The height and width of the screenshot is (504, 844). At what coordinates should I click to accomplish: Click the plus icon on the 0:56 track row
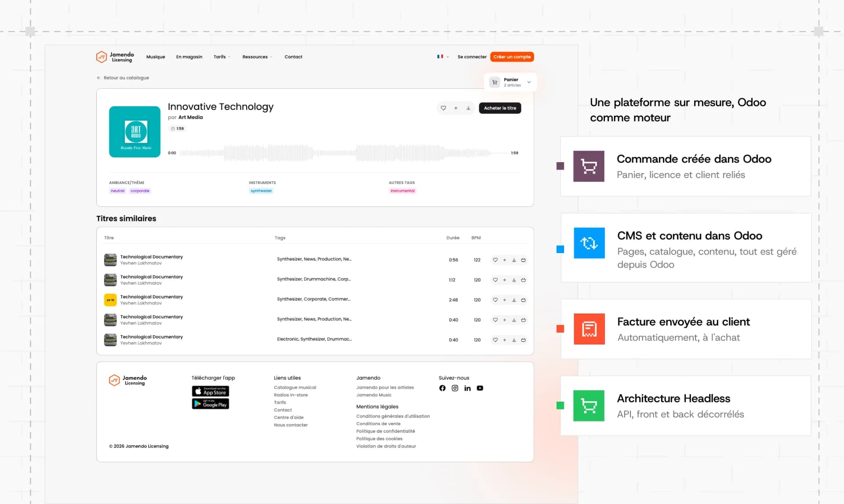(505, 260)
